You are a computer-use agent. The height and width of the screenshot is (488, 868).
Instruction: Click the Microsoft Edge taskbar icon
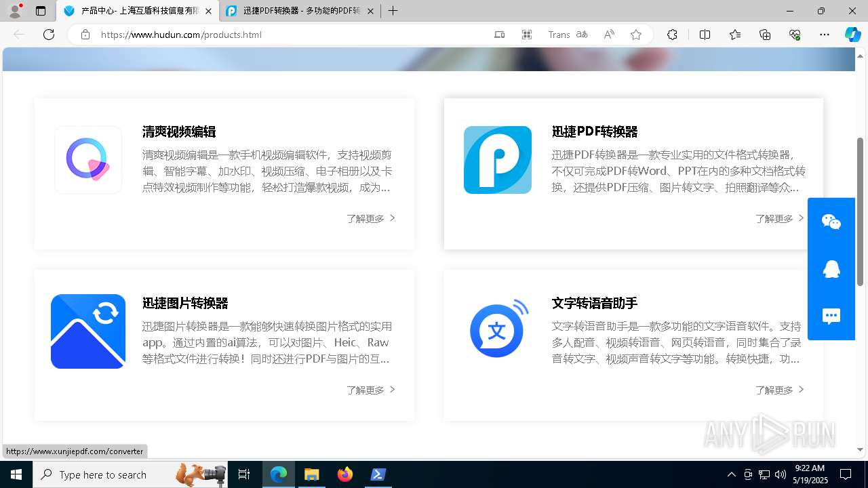(279, 474)
